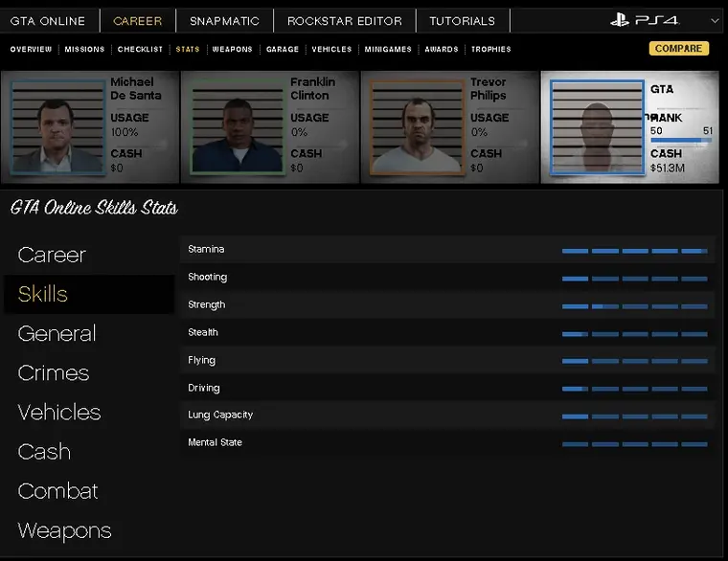Open the WEAPONS sub-navigation link
The width and height of the screenshot is (728, 561).
tap(232, 49)
